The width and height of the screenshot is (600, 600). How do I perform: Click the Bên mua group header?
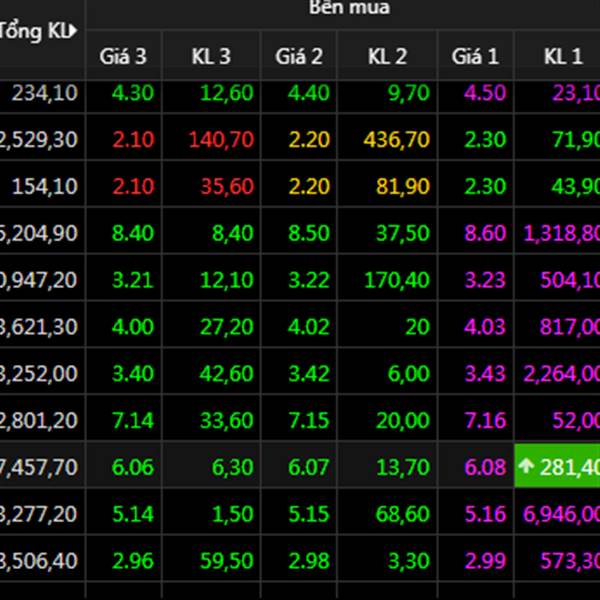[349, 8]
